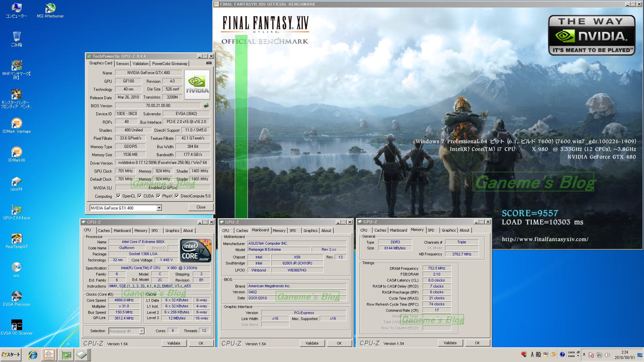Click the BIOS save chip icon in GPU-Z
This screenshot has width=644, height=362.
pos(206,106)
